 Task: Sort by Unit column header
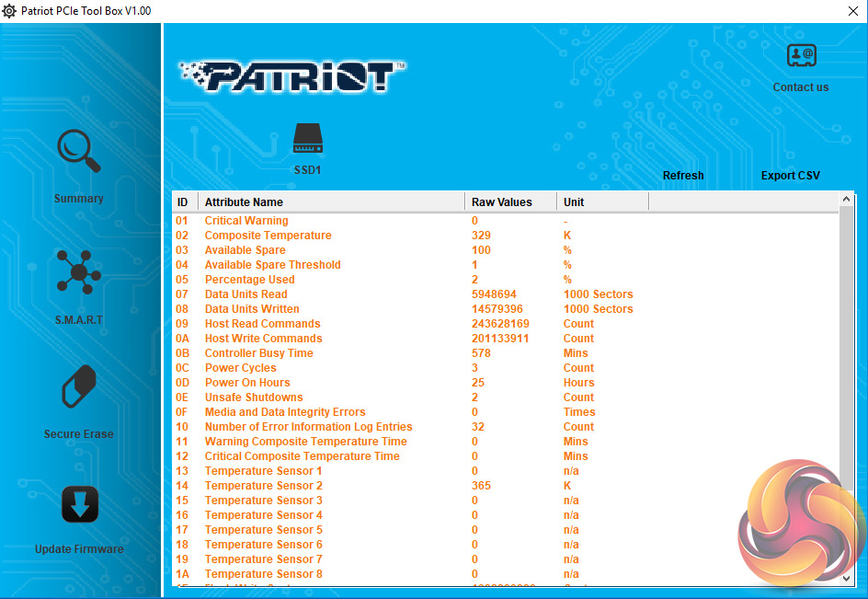[x=603, y=202]
